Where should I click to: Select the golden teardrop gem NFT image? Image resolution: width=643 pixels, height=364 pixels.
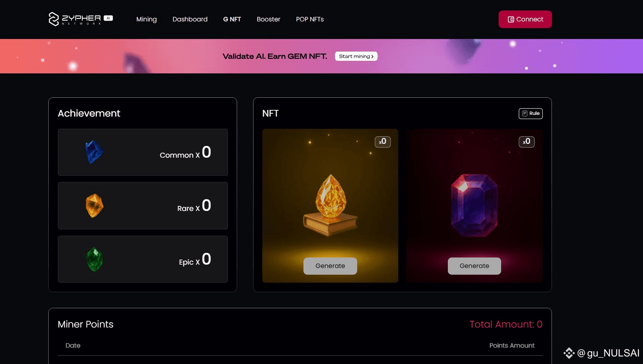pyautogui.click(x=330, y=205)
